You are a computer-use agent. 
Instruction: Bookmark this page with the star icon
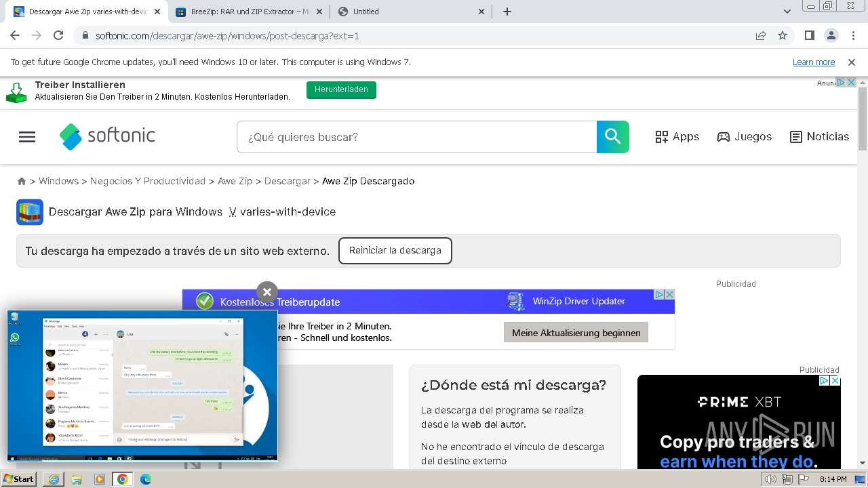[x=783, y=36]
